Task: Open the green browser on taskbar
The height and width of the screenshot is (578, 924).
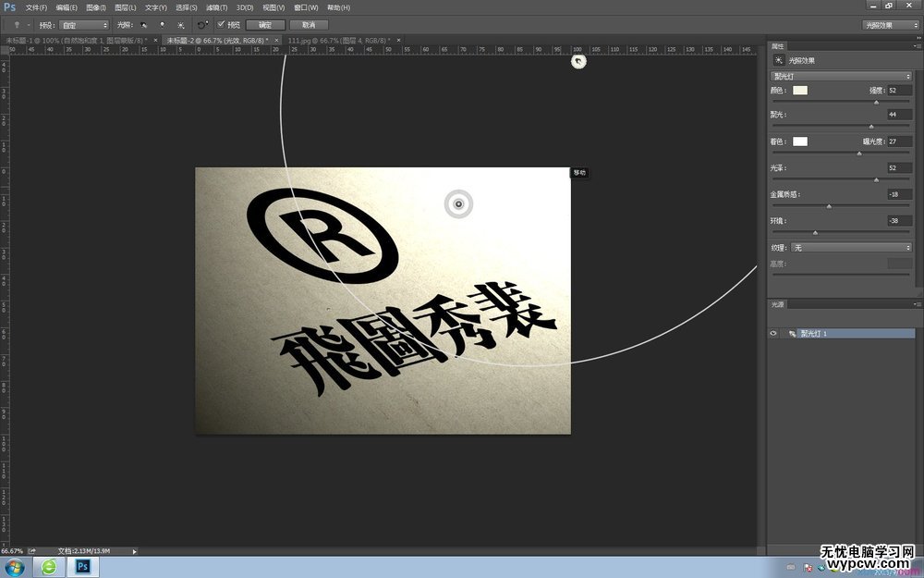Action: [49, 568]
